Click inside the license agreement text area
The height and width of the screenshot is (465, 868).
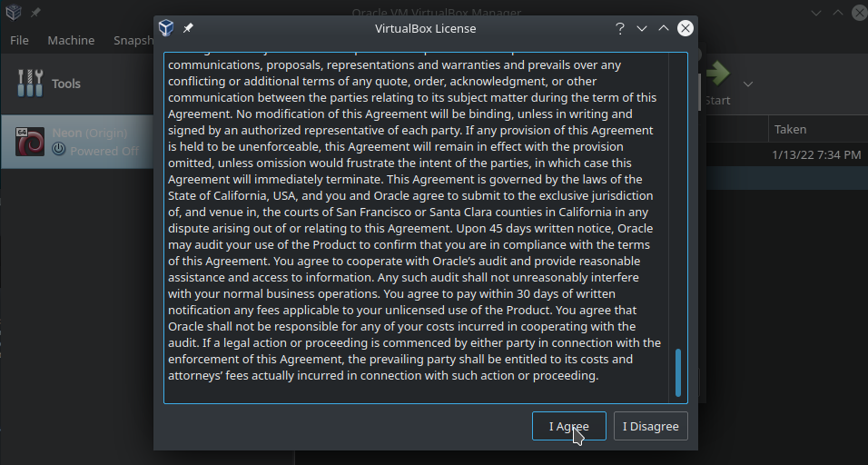tap(416, 228)
